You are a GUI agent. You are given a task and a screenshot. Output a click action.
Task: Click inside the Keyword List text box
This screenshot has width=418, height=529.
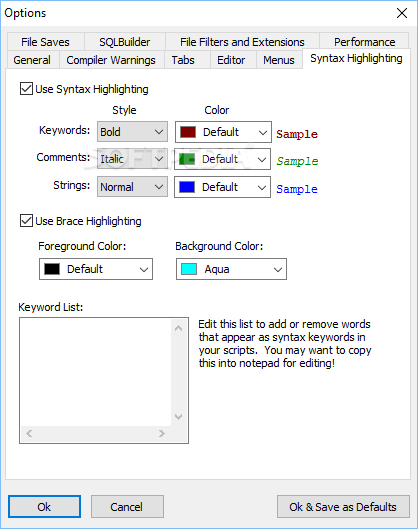pyautogui.click(x=95, y=372)
